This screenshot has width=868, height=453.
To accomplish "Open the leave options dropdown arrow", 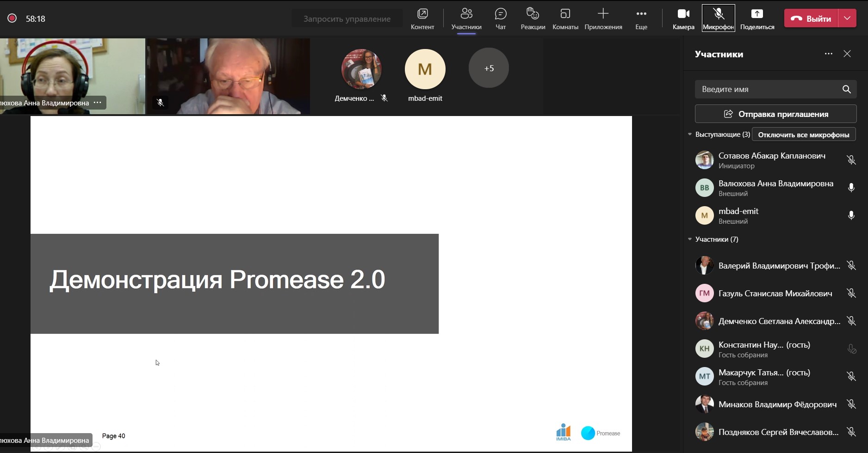I will pos(847,18).
